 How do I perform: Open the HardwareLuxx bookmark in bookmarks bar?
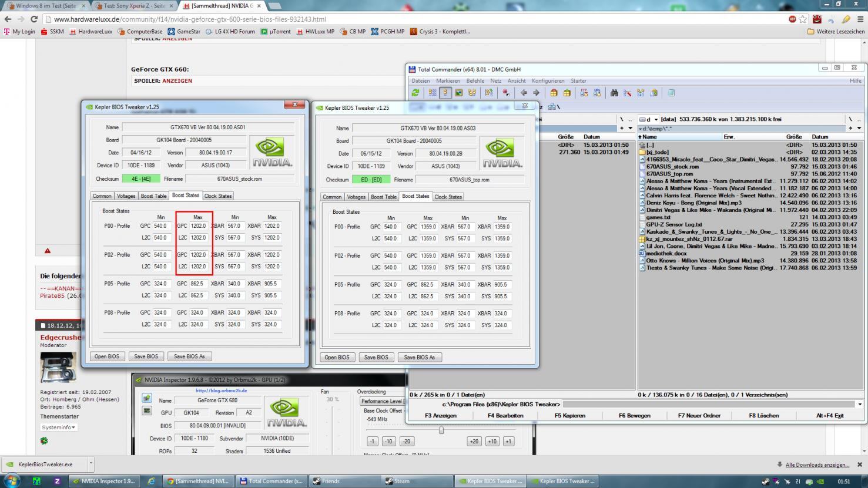(x=91, y=32)
